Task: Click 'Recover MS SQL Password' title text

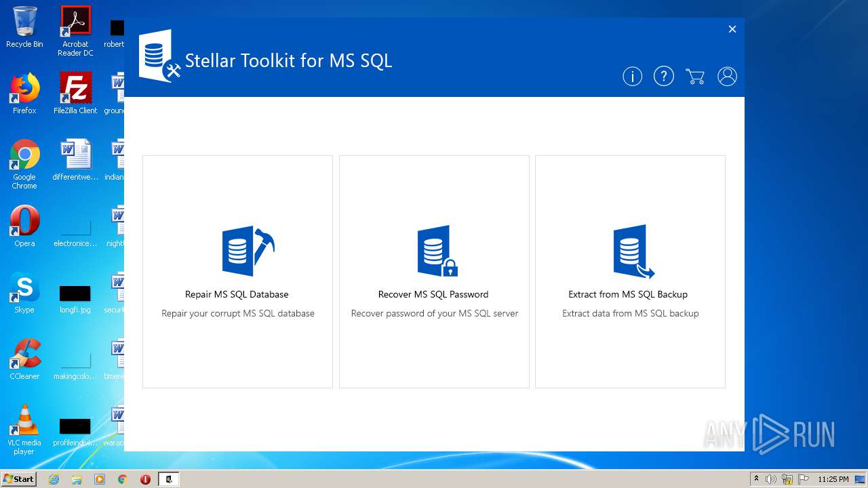Action: coord(433,294)
